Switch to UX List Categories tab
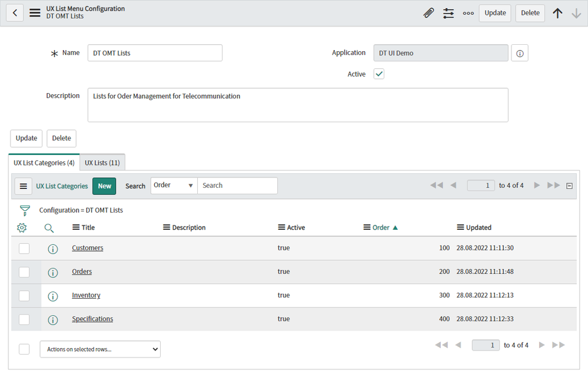The image size is (588, 374). tap(44, 163)
